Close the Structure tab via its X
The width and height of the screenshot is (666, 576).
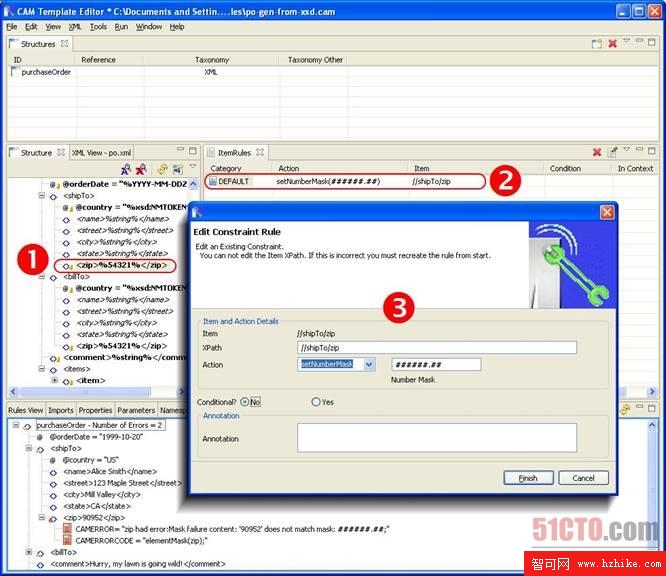click(60, 153)
